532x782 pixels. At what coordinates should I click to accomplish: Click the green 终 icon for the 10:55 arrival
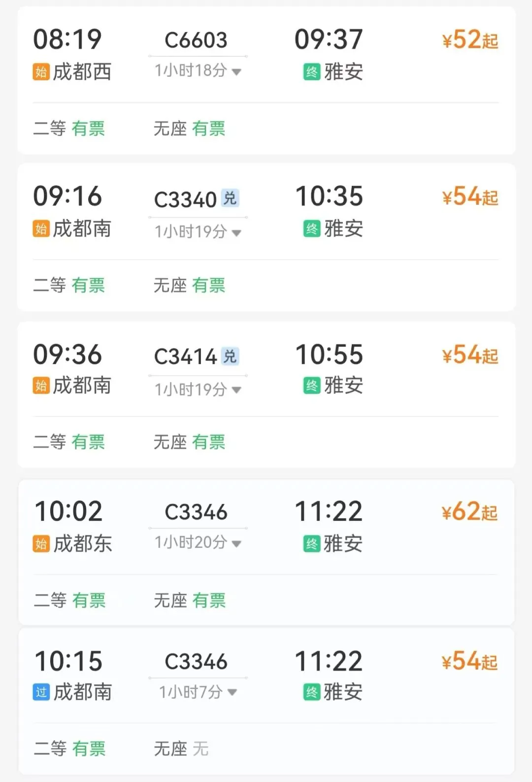coord(312,385)
